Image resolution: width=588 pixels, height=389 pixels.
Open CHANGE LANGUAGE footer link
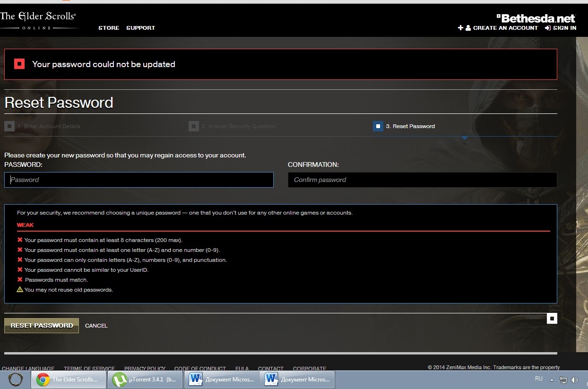point(28,369)
